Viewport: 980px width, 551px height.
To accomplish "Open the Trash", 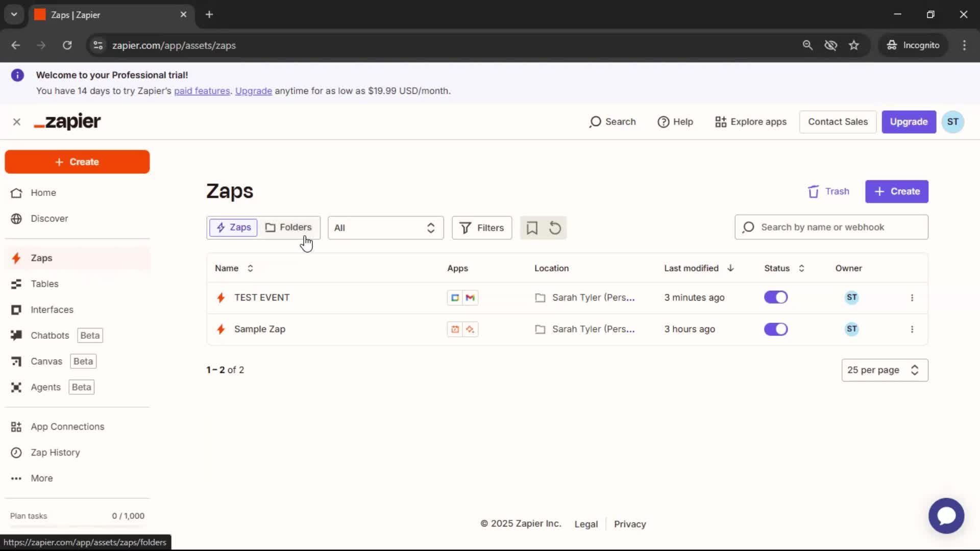I will (x=828, y=191).
